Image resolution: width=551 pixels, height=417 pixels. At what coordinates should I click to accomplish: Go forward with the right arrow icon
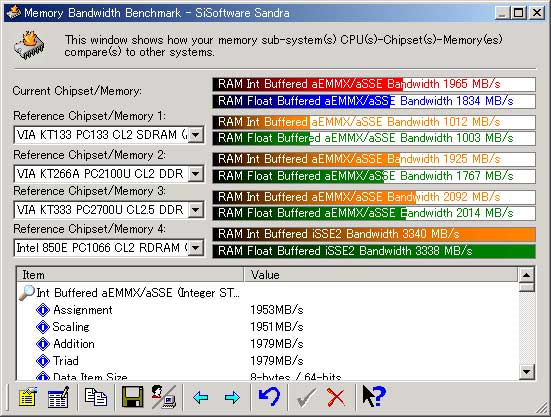pyautogui.click(x=232, y=398)
